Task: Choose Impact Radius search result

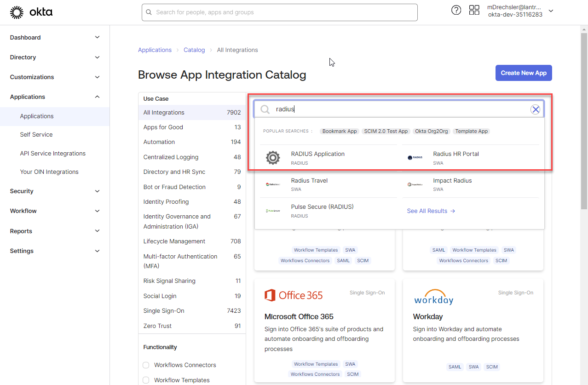Action: 470,184
